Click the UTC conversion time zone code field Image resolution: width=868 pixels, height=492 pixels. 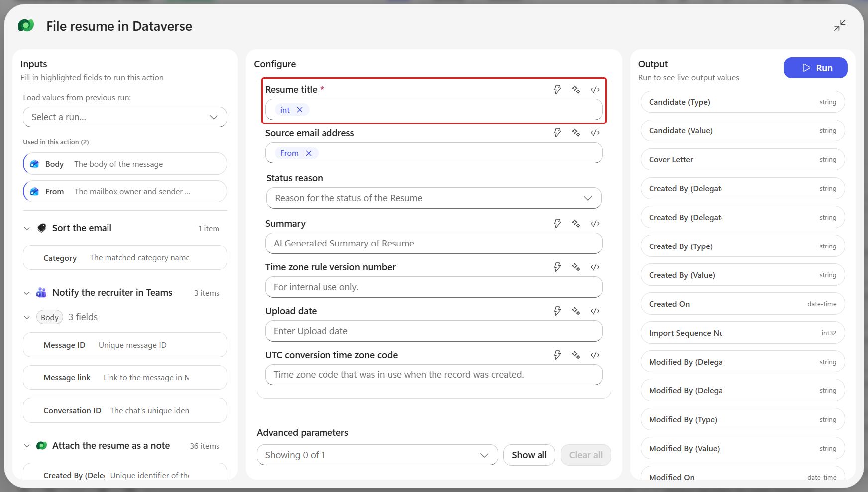click(434, 374)
